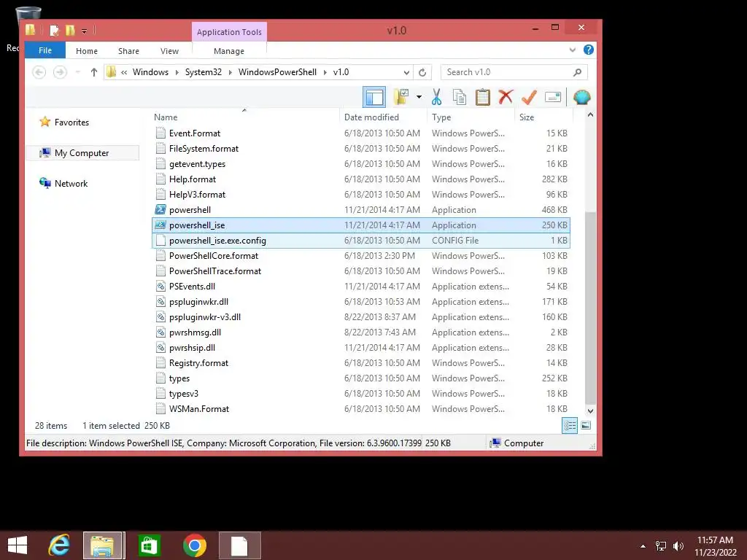
Task: Switch to the Share ribbon tab
Action: [x=128, y=51]
